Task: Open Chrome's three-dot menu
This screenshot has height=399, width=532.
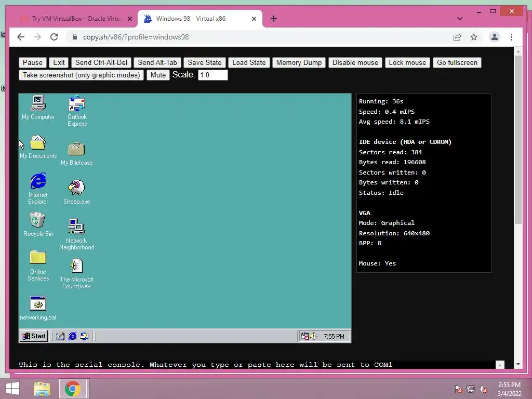Action: click(x=511, y=37)
